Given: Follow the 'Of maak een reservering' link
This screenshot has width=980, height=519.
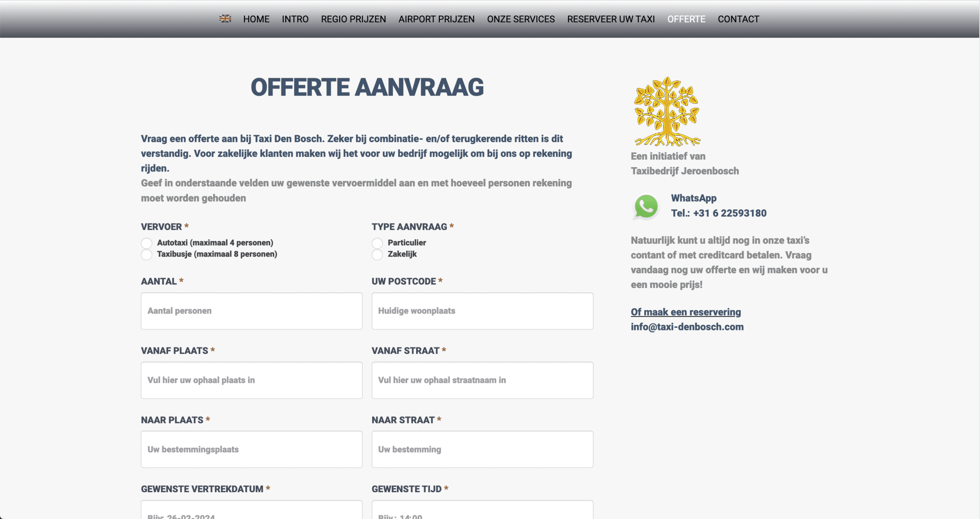Looking at the screenshot, I should click(x=686, y=312).
